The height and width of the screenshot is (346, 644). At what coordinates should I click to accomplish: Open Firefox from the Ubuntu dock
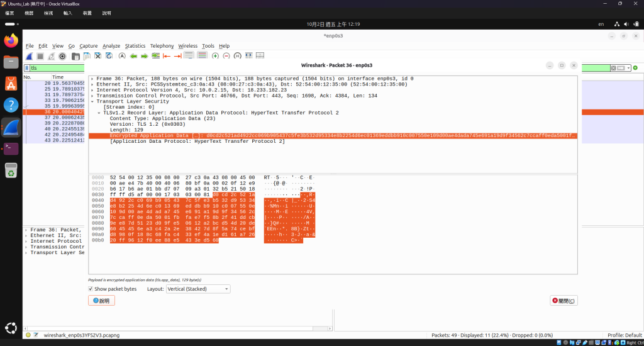(x=11, y=41)
